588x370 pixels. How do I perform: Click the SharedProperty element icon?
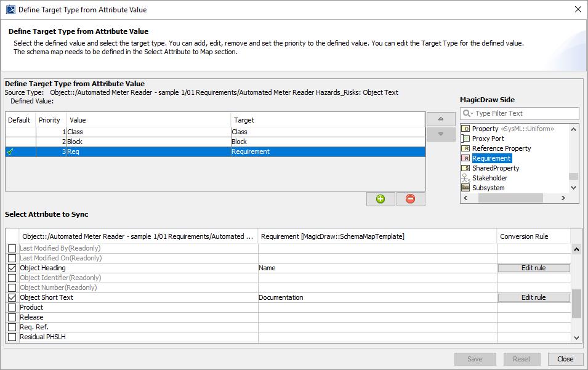465,168
